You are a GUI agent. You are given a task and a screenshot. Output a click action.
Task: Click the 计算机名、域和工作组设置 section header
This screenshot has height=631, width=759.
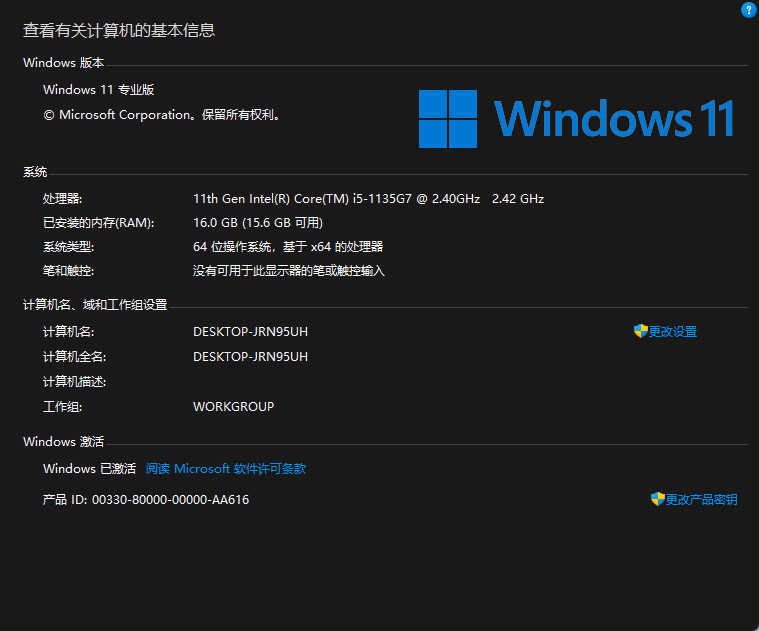[95, 304]
